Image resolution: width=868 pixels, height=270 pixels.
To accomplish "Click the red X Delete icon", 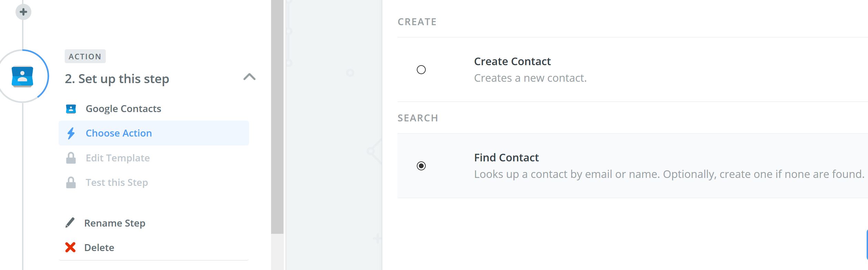I will click(70, 247).
